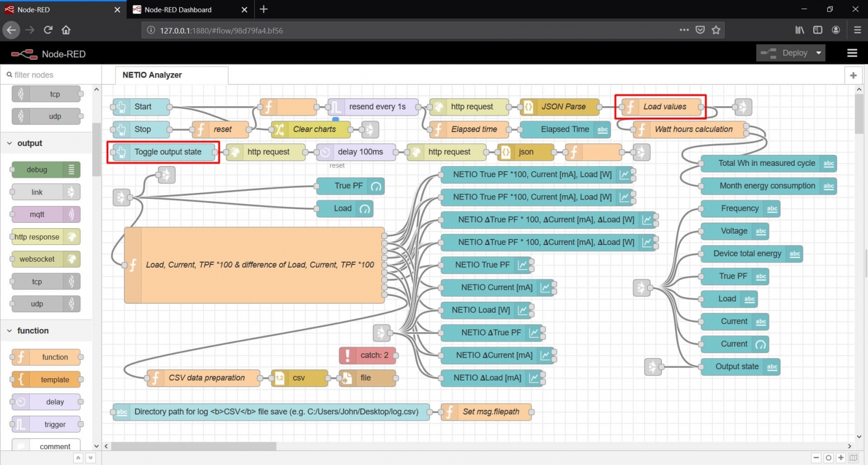The width and height of the screenshot is (868, 465).
Task: Select the Directory path text input node
Action: click(x=271, y=412)
